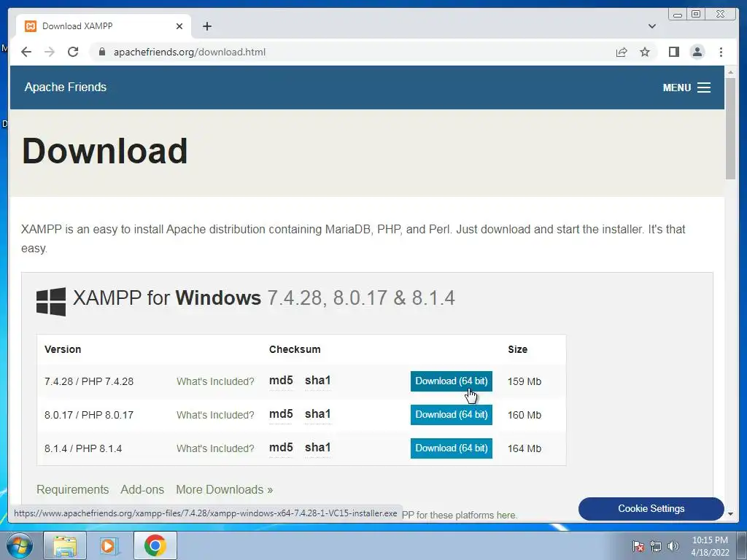Open Cookie Settings
Screen dimensions: 747x560
tap(651, 508)
